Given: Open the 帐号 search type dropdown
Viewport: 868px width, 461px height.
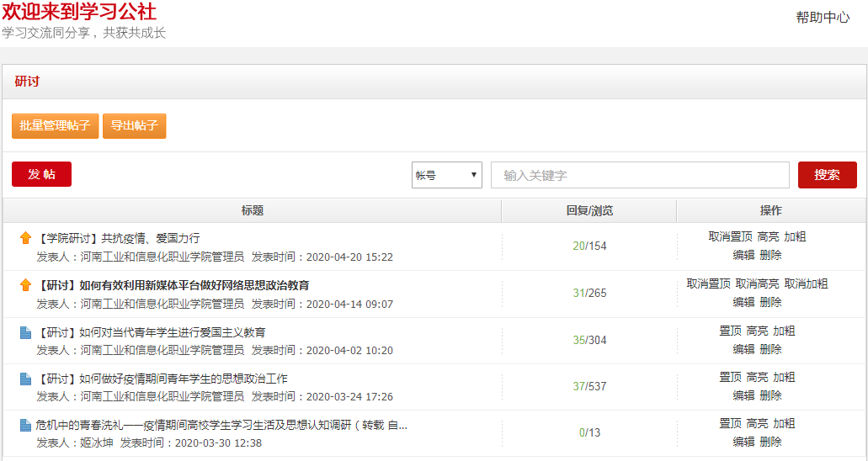Looking at the screenshot, I should point(446,175).
